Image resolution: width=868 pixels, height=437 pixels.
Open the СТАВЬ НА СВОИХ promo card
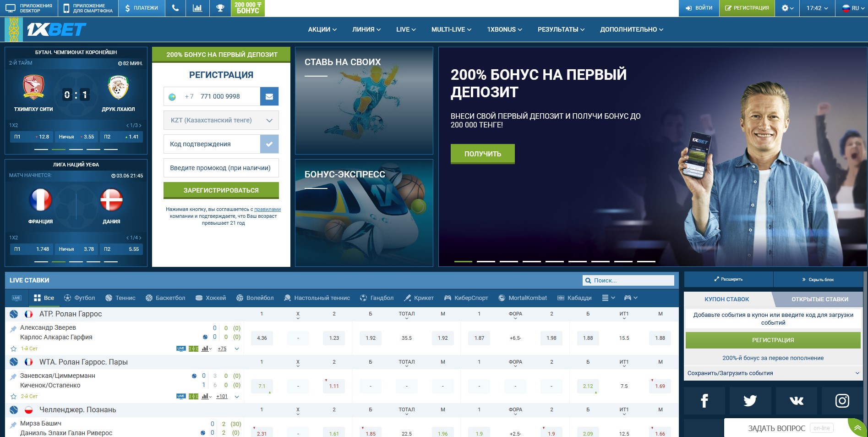[364, 100]
